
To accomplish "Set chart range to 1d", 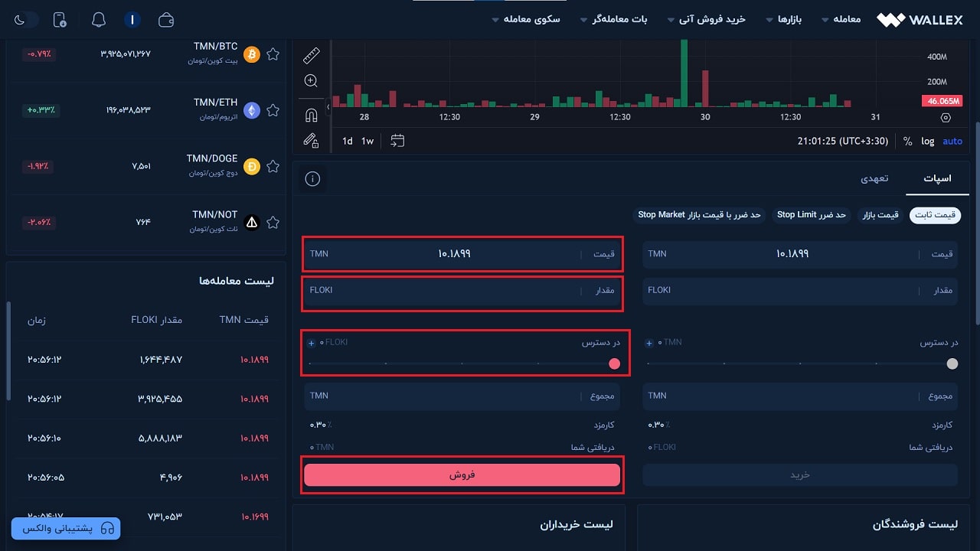I will coord(348,141).
